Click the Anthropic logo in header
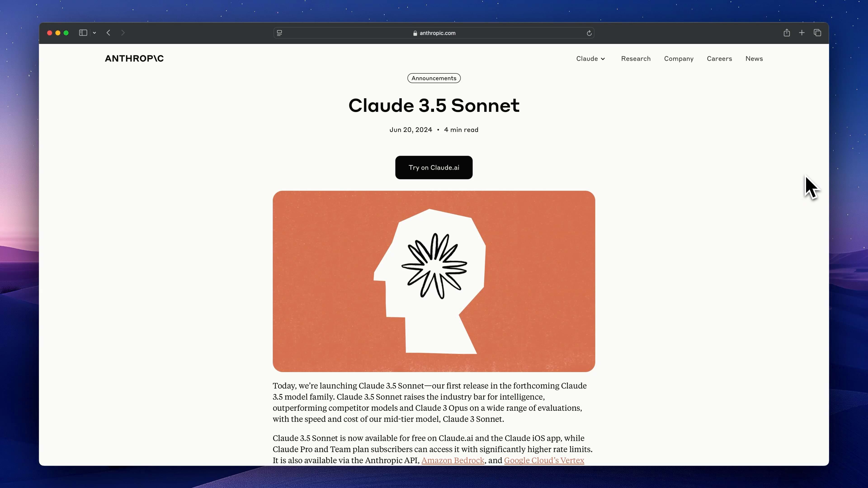The width and height of the screenshot is (868, 488). click(134, 58)
